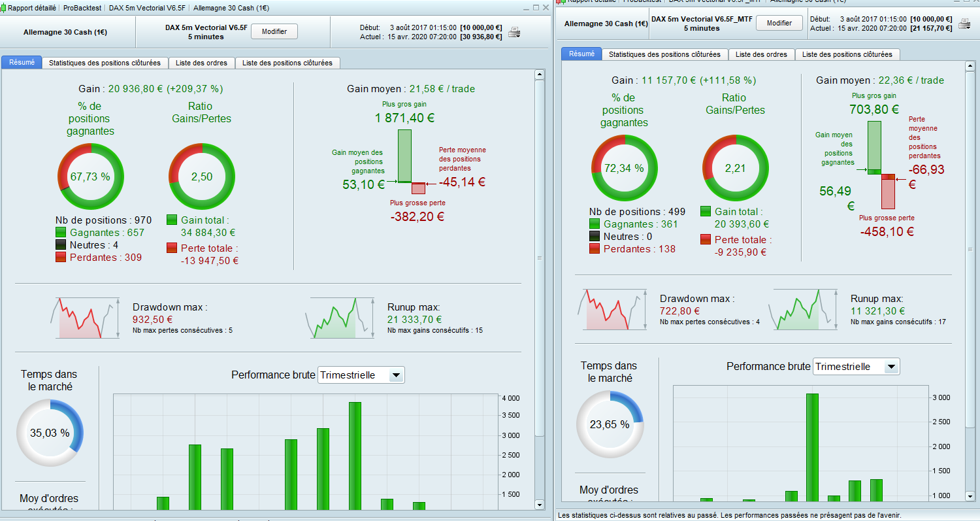The height and width of the screenshot is (521, 980).
Task: Open Liste des ordres tab in the right window
Action: [x=761, y=54]
